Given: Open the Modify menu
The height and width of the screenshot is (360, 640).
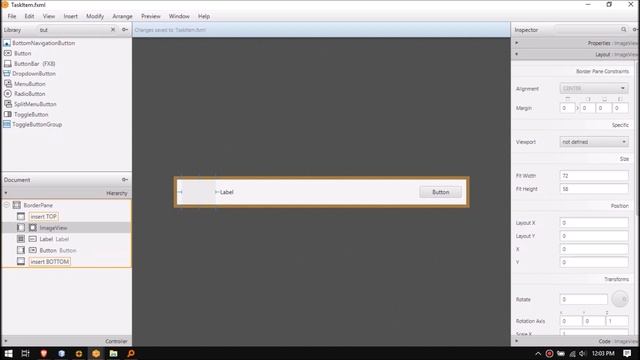Looking at the screenshot, I should point(95,16).
